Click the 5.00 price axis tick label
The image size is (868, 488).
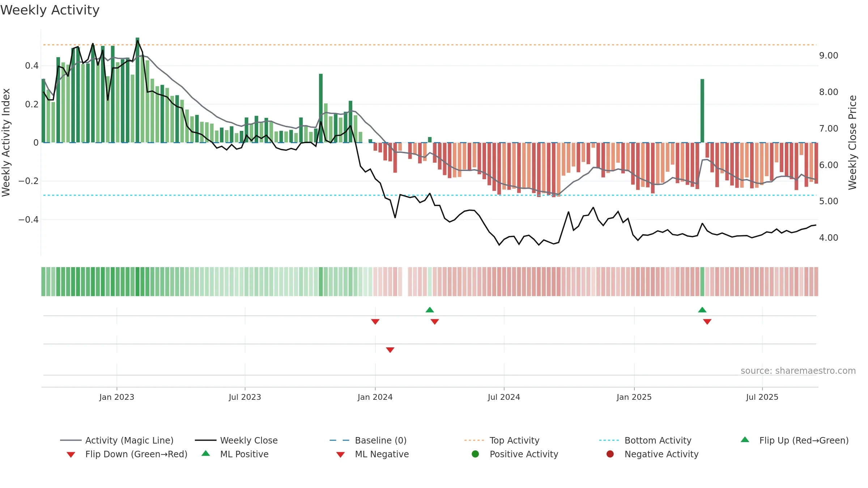[x=829, y=201]
